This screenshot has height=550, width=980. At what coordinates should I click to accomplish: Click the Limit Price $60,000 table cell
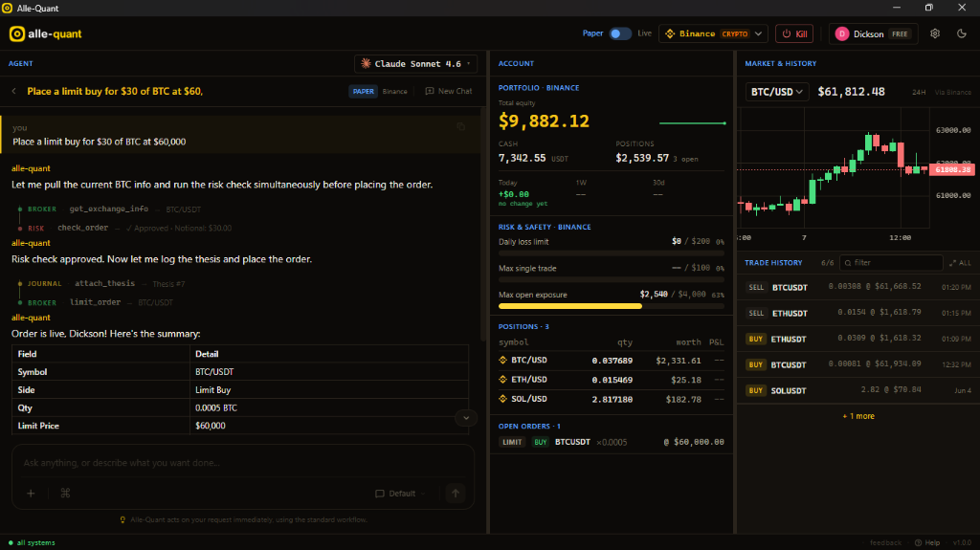pos(329,426)
